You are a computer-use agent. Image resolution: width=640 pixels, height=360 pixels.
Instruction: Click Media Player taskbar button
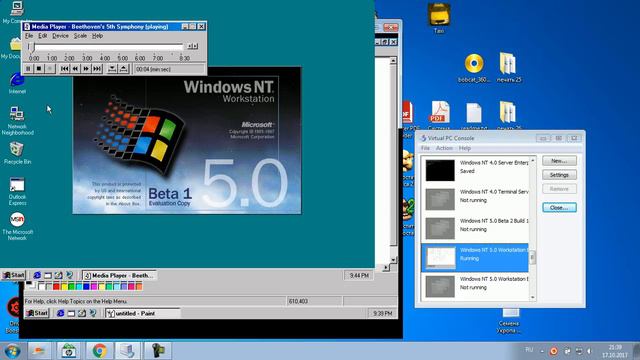(119, 276)
